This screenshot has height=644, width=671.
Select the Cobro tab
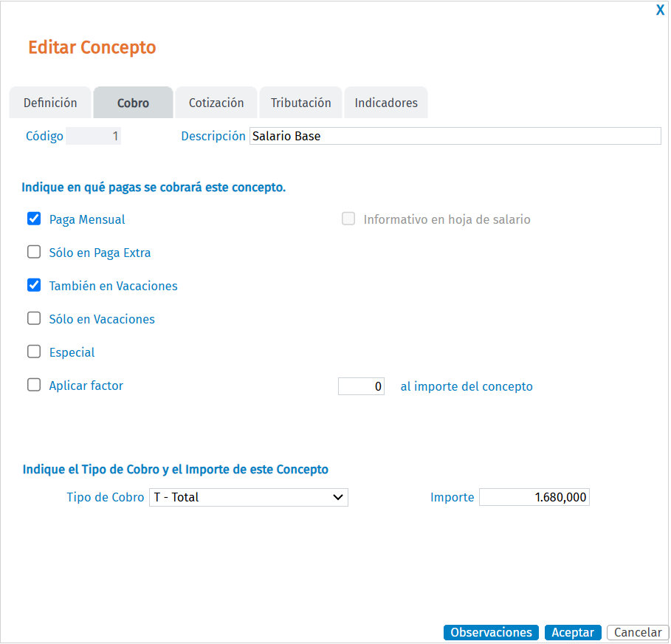tap(133, 103)
